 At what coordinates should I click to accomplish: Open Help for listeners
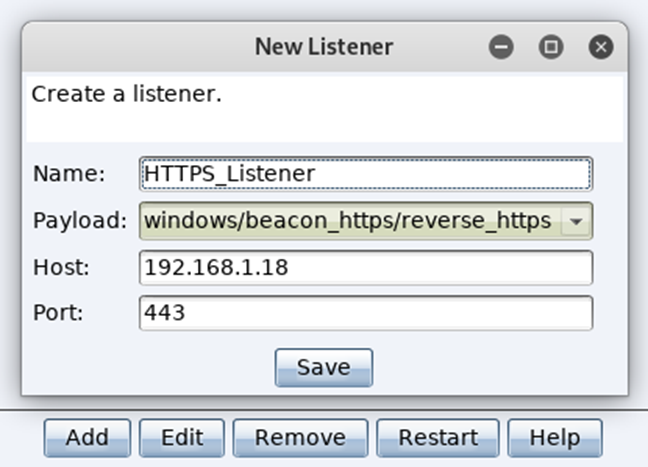pos(555,438)
